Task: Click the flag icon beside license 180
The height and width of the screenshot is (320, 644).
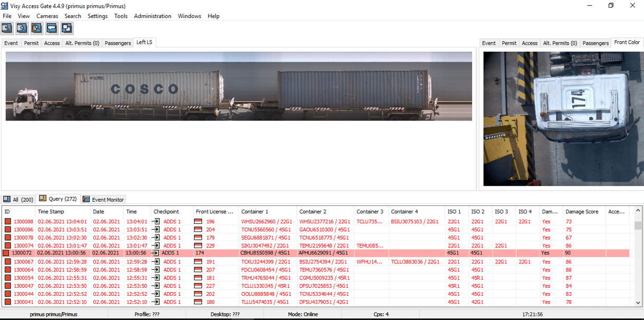Action: point(198,302)
